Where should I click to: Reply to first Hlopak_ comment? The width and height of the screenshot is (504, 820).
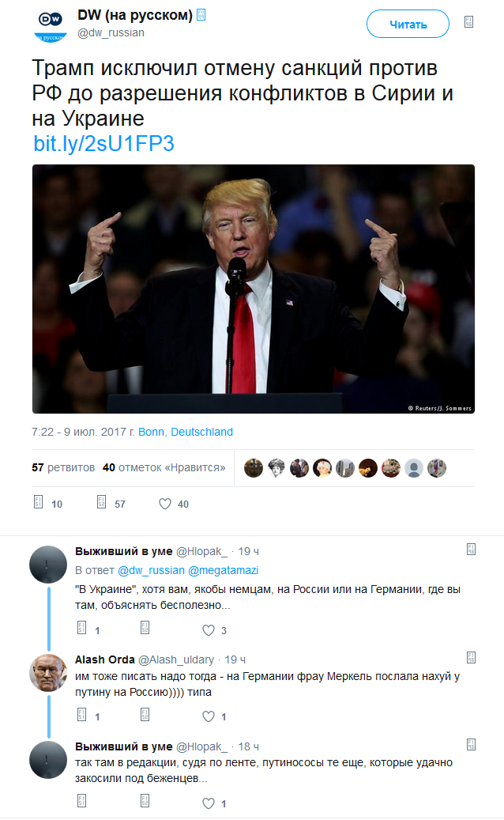[82, 628]
